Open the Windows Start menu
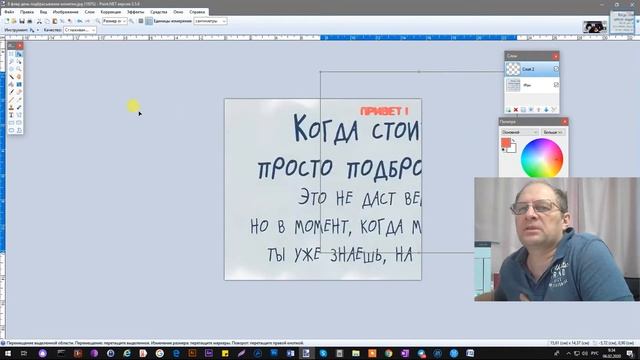 pos(7,353)
